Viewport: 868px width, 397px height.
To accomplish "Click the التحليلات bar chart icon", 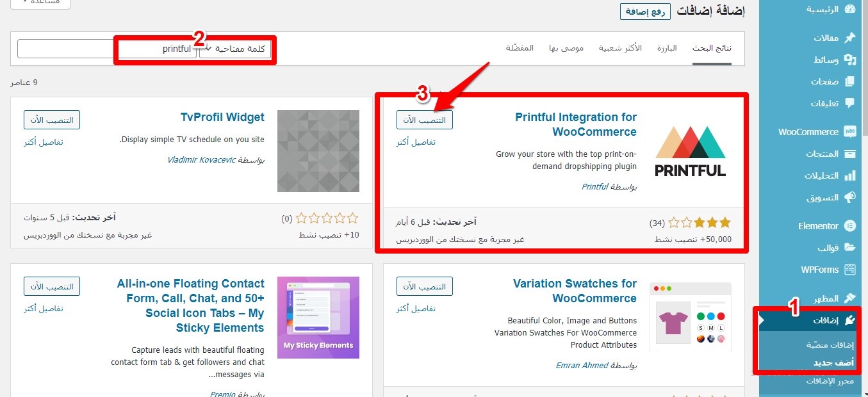I will [x=850, y=175].
